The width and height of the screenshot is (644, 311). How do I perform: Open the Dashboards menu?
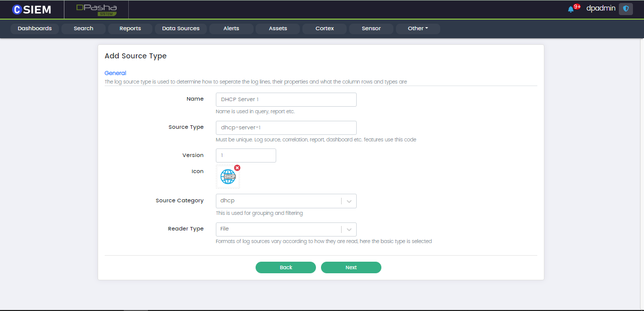(x=35, y=29)
